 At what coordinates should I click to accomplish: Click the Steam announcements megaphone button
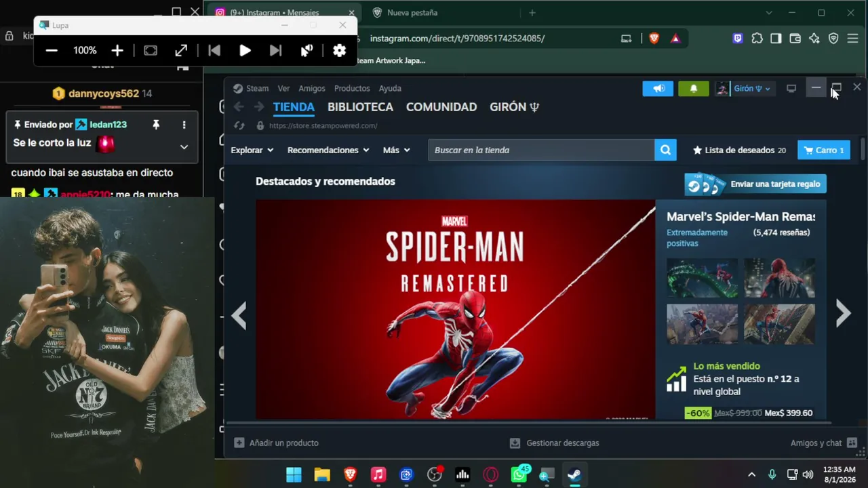pos(658,88)
